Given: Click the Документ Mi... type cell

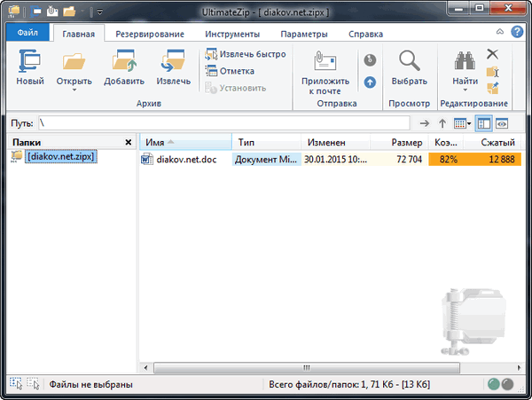Looking at the screenshot, I should click(266, 159).
